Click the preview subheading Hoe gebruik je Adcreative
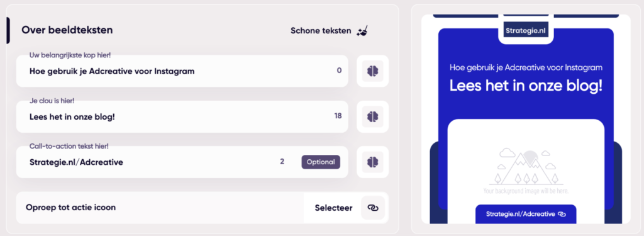Screen dimensions: 644x236 click(526, 67)
